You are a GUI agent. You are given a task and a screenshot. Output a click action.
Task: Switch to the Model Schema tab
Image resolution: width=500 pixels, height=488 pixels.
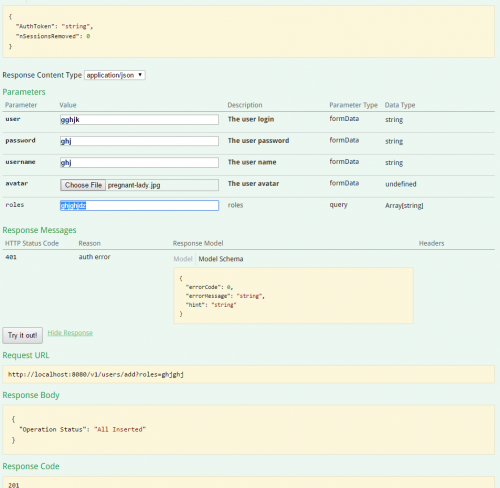[221, 259]
